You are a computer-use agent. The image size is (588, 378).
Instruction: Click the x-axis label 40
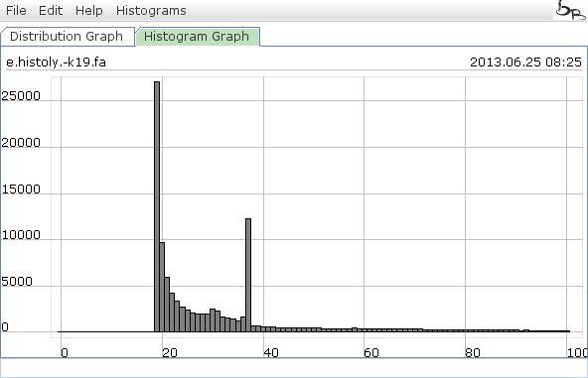(271, 352)
